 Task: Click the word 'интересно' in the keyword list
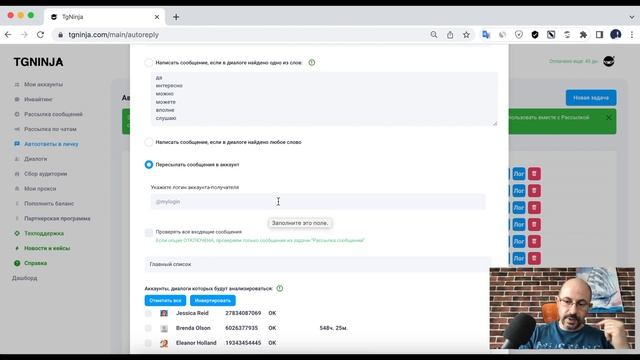[x=169, y=86]
